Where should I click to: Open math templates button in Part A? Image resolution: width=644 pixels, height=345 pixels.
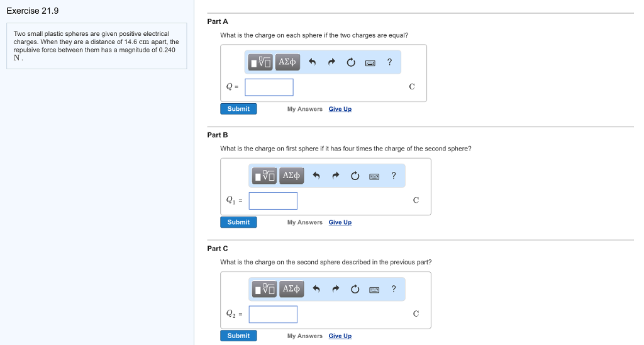point(261,62)
